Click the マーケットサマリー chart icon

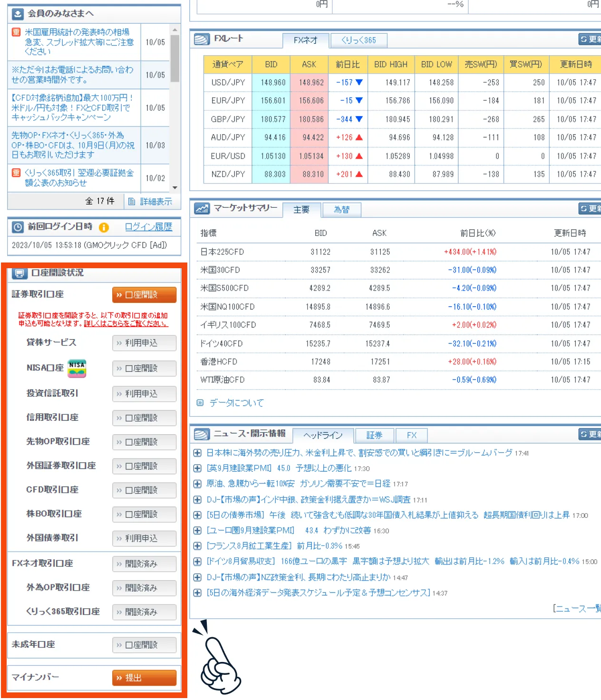(202, 208)
